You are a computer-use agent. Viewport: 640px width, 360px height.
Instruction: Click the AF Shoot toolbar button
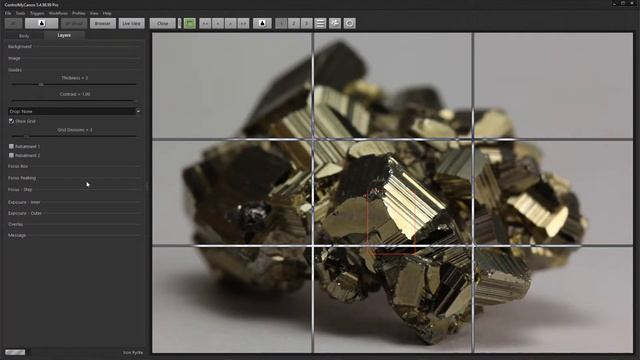74,23
